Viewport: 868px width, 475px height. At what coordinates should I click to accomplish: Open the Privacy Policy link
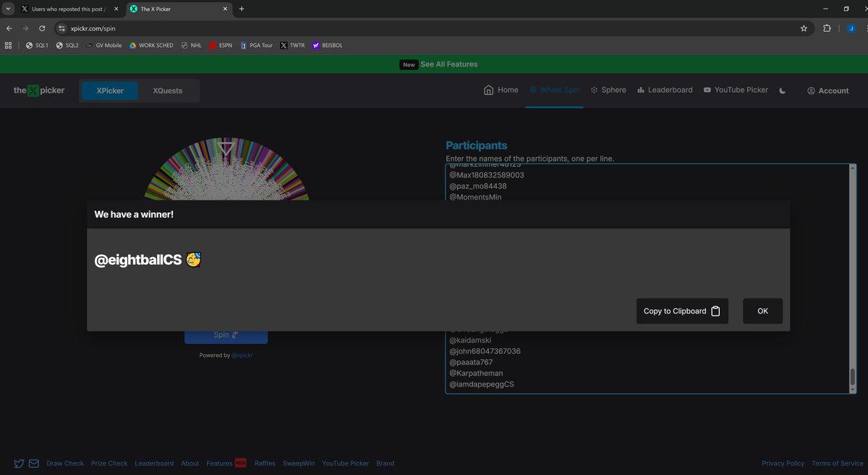click(783, 463)
